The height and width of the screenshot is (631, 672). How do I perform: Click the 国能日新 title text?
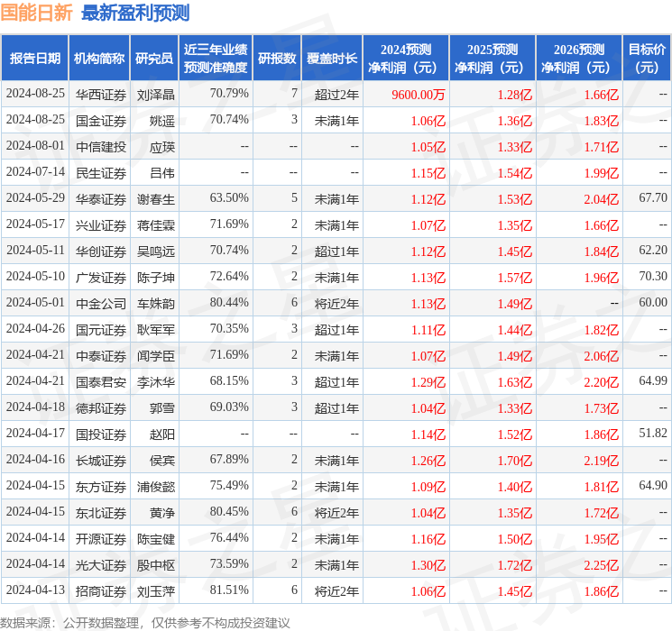(36, 13)
